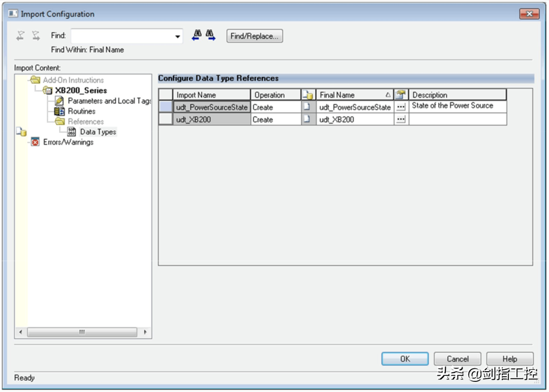This screenshot has height=392, width=549.
Task: Open Operation dropdown for udt_PowerSourceState
Action: 276,107
